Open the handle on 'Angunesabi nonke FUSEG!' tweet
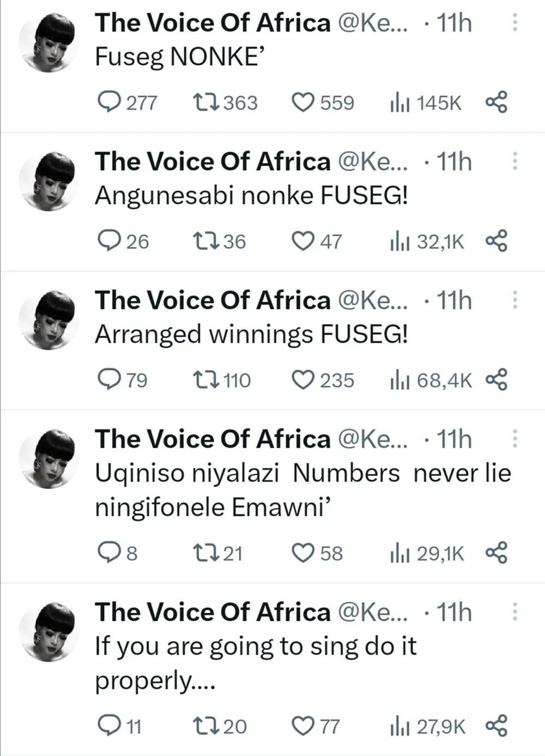545x756 pixels. [373, 162]
